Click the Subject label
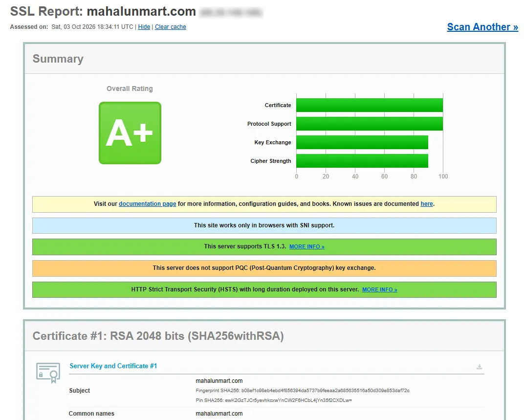Screen dimensions: 525x420 point(80,391)
